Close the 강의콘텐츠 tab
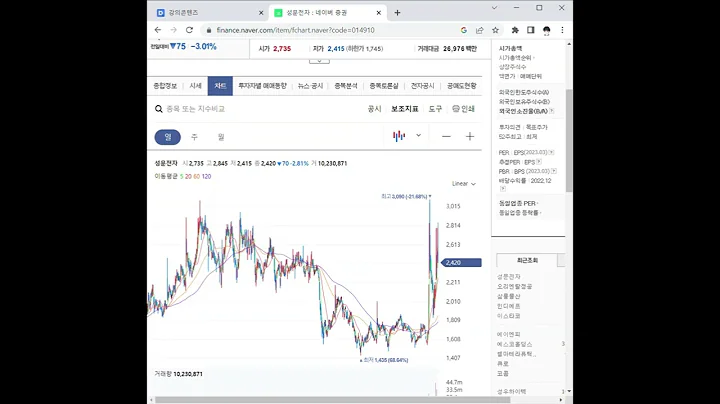The image size is (720, 404). 261,13
